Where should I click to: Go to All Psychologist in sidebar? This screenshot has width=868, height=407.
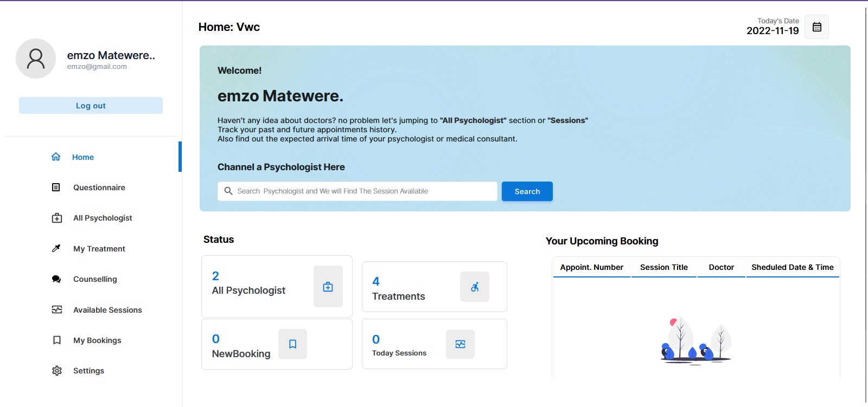pyautogui.click(x=103, y=218)
